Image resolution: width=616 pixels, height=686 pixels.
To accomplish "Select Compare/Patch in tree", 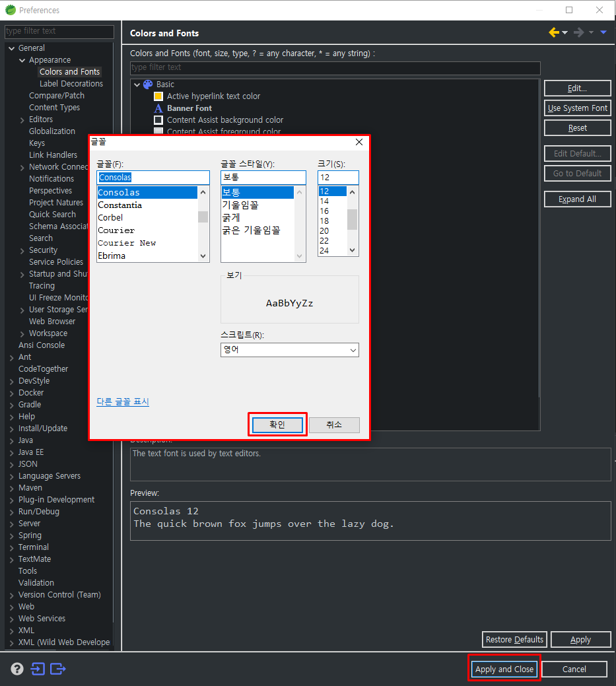I will click(57, 95).
